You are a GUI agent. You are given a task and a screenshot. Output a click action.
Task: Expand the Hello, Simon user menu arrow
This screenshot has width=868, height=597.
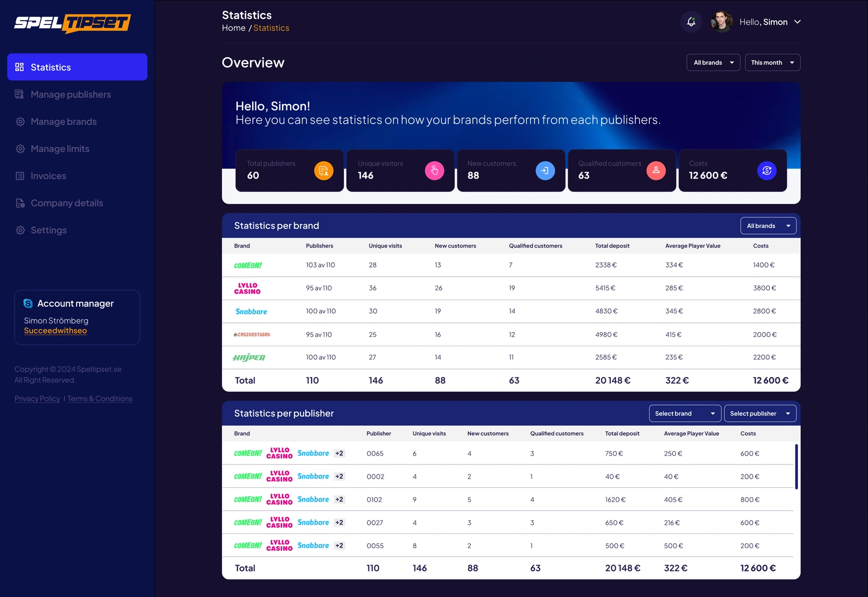(x=797, y=22)
